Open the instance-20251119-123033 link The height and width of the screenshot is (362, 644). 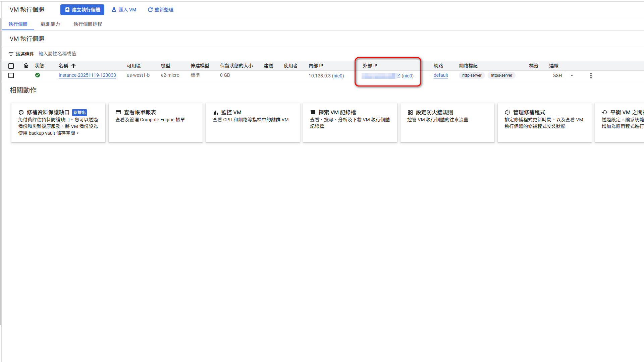click(x=87, y=75)
